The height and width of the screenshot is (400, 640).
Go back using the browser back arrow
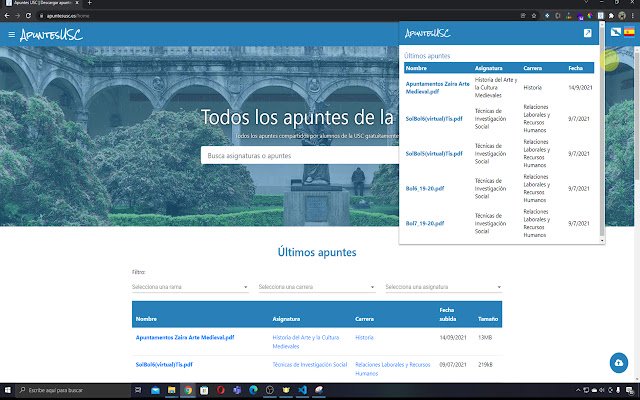(x=7, y=16)
